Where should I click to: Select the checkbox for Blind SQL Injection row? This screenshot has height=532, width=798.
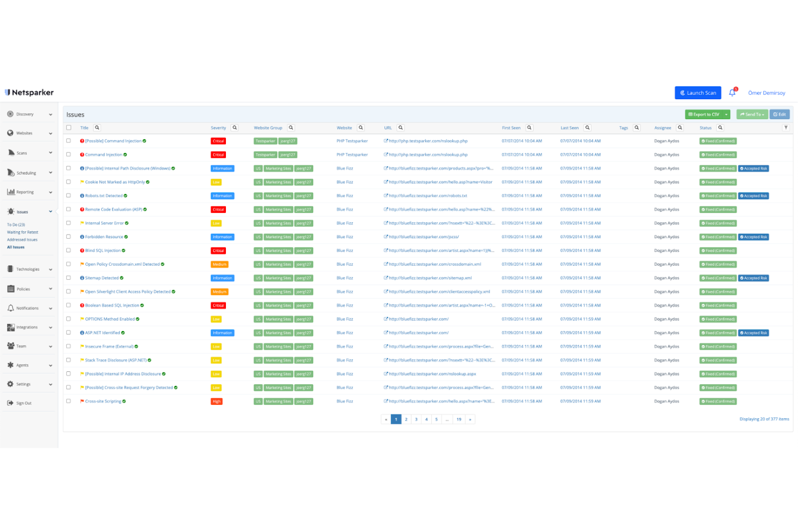[x=69, y=250]
